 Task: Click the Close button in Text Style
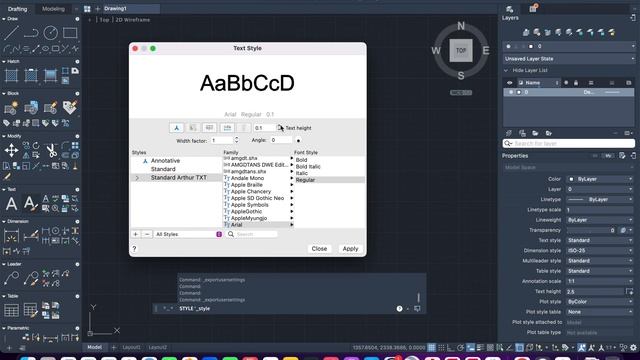319,249
